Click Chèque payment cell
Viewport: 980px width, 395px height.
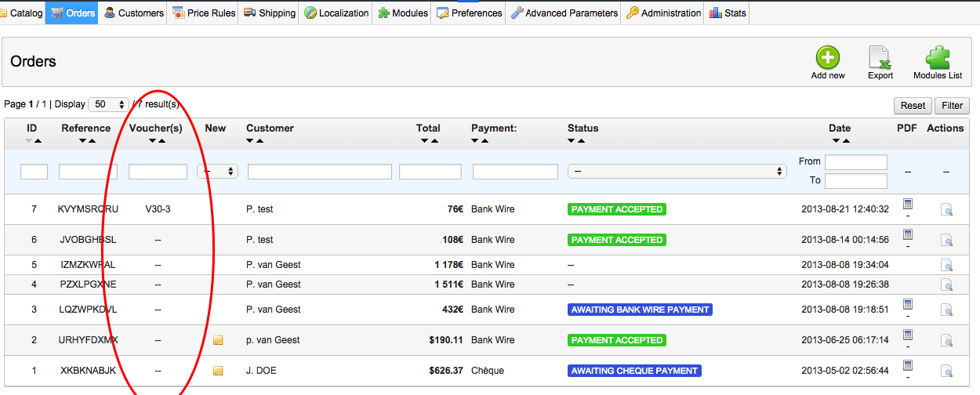coord(488,371)
